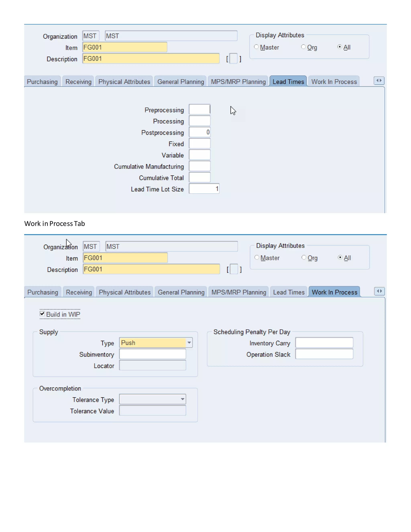Viewport: 411px width, 532px height.
Task: Open Purchasing tab in upper form
Action: click(x=42, y=82)
